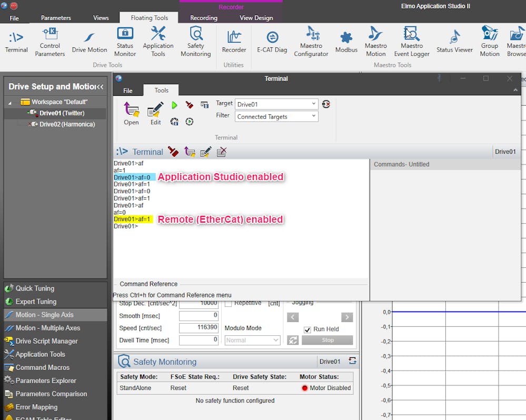Click the Dwell Time [msec] input field
Viewport: 526px width, 420px height.
coord(199,340)
